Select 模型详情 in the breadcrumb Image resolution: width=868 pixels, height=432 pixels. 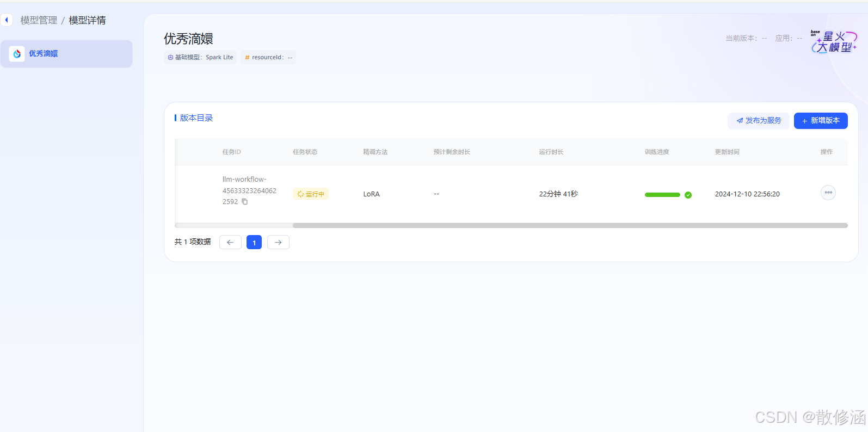[x=87, y=20]
